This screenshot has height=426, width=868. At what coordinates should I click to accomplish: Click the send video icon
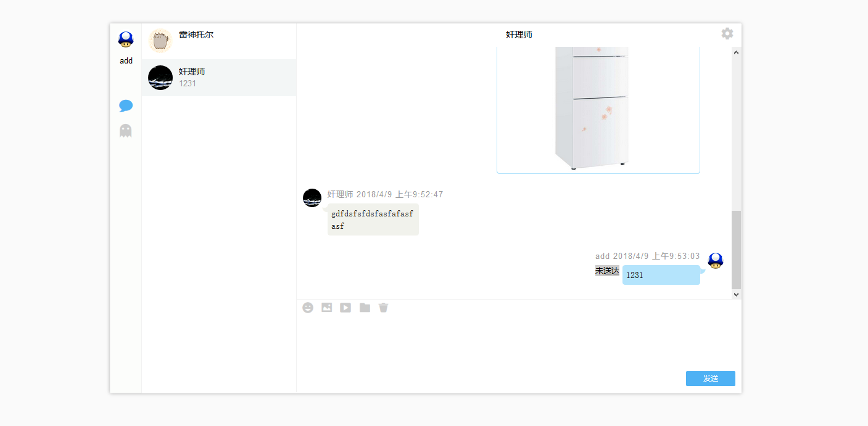coord(345,307)
